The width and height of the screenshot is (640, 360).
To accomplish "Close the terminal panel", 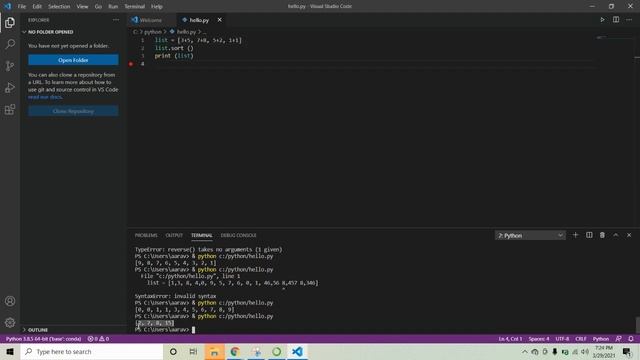I will coord(629,235).
